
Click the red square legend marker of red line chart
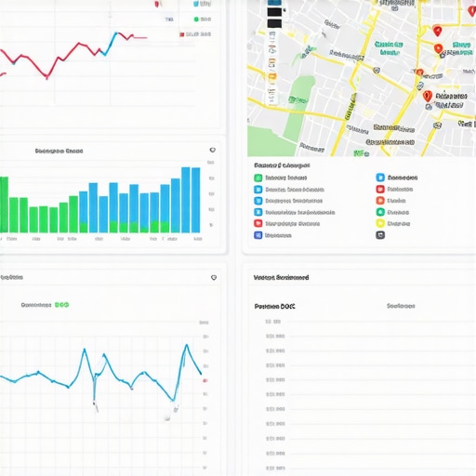[182, 34]
